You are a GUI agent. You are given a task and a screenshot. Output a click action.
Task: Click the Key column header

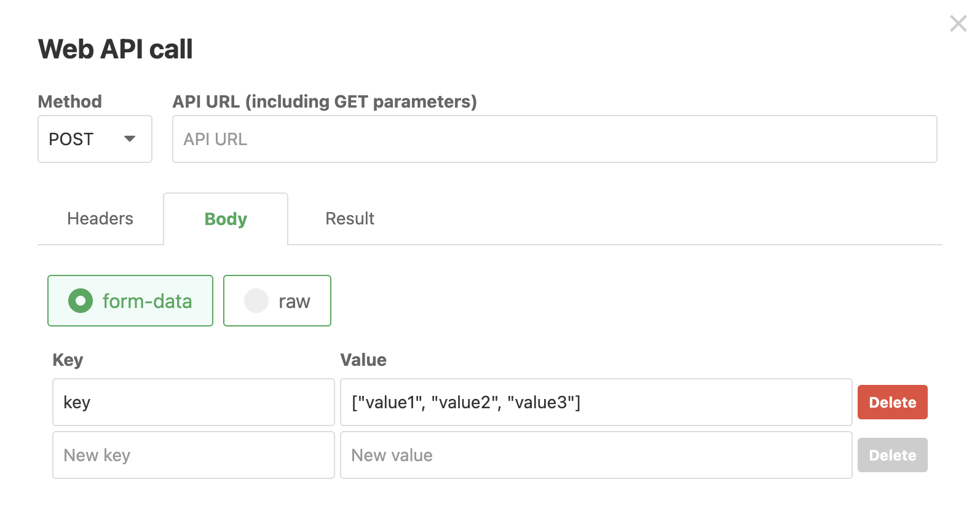[68, 360]
